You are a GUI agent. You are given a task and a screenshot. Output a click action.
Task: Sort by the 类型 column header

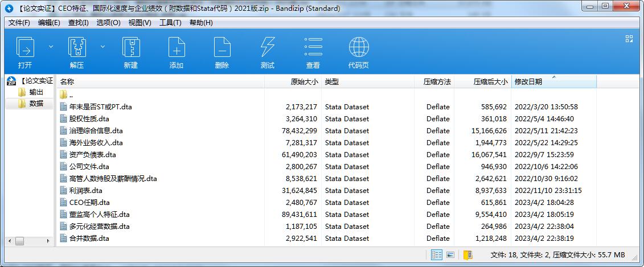coord(368,82)
